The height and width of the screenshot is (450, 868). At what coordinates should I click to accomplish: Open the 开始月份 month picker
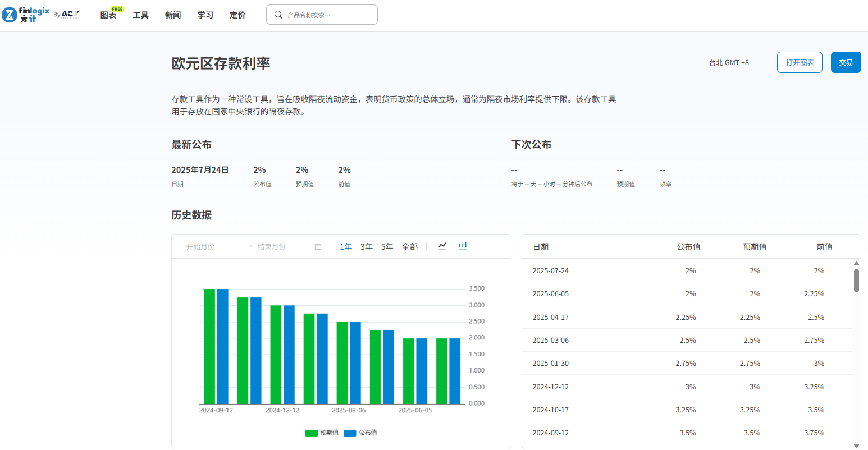click(x=200, y=247)
